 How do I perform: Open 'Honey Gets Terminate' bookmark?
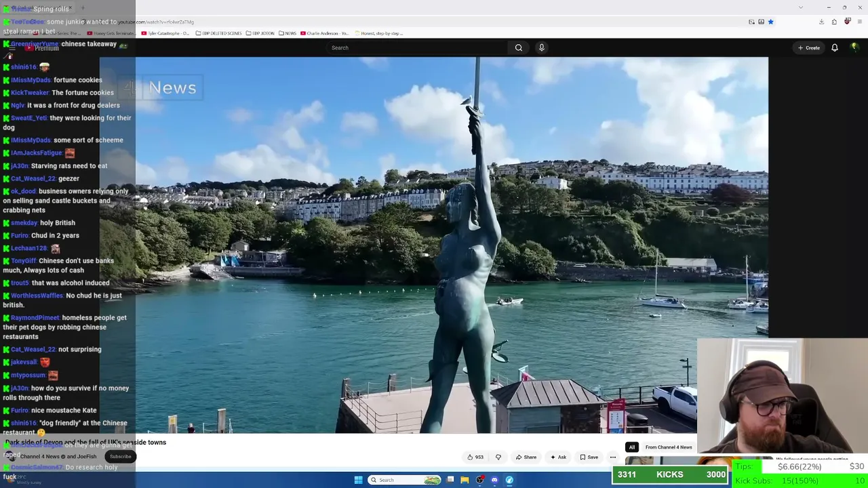click(x=111, y=33)
